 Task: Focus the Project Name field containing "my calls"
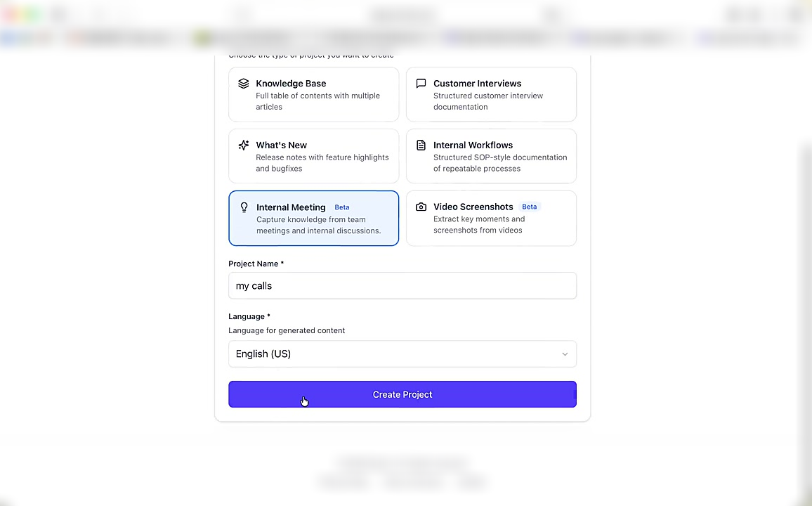pyautogui.click(x=402, y=286)
